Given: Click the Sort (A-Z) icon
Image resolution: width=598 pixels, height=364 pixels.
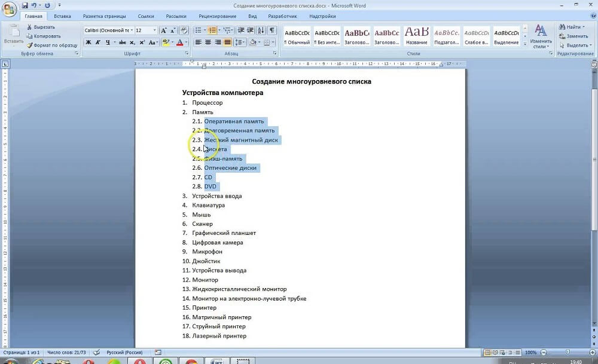Looking at the screenshot, I should (261, 30).
